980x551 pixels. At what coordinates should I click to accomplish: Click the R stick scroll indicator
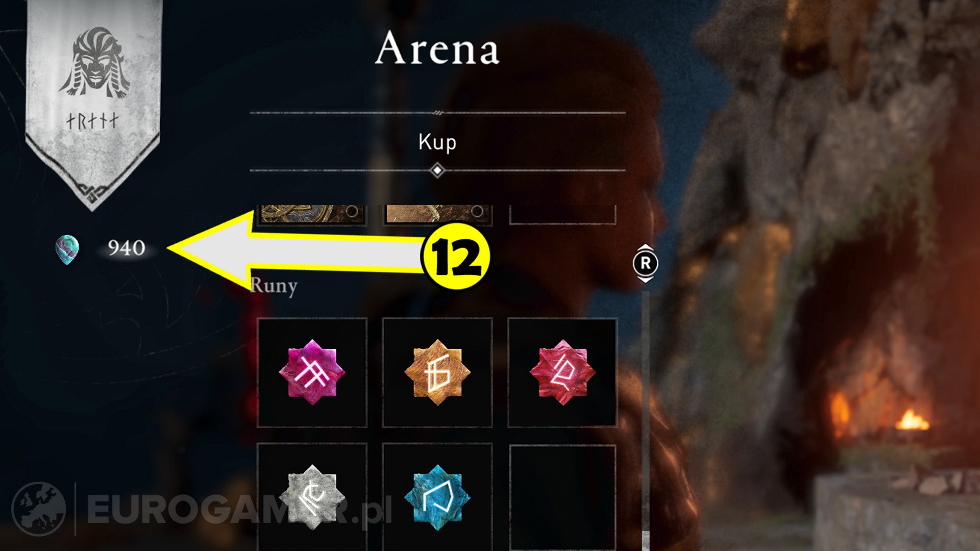(x=646, y=263)
